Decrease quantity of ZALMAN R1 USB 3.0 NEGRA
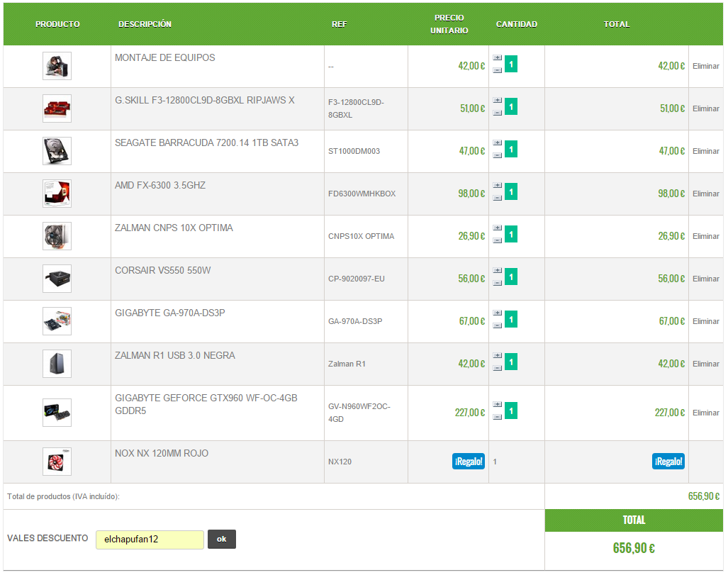 [497, 368]
